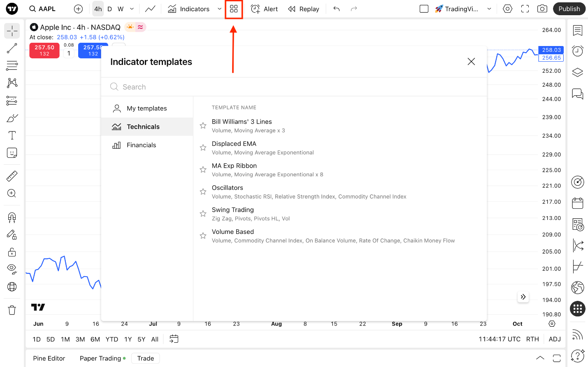Open the economic calendar icon
Image resolution: width=588 pixels, height=367 pixels.
[x=578, y=203]
